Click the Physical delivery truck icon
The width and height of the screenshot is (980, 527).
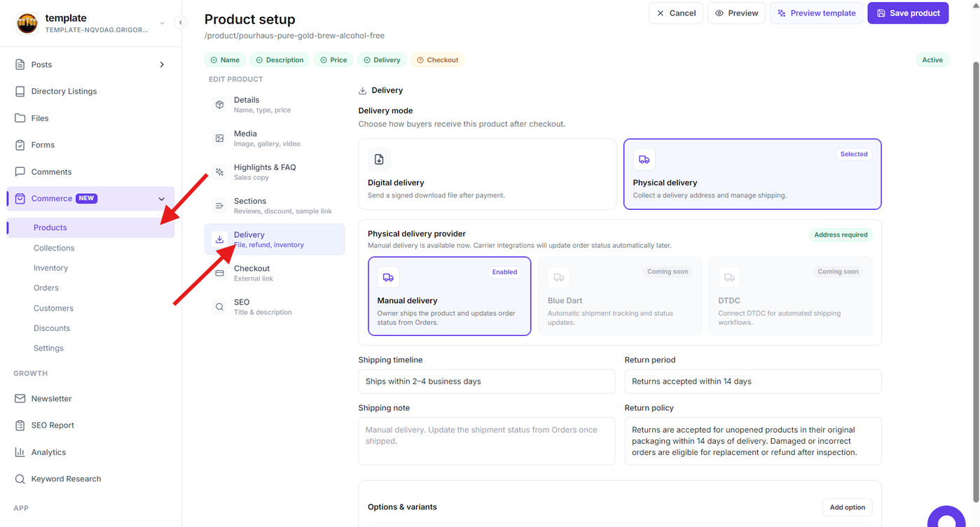coord(644,160)
